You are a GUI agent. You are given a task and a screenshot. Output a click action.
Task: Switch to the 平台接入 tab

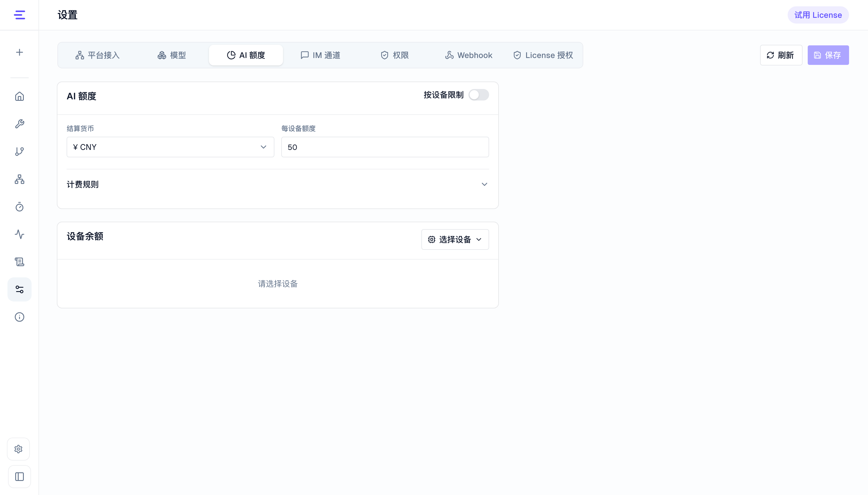[98, 55]
